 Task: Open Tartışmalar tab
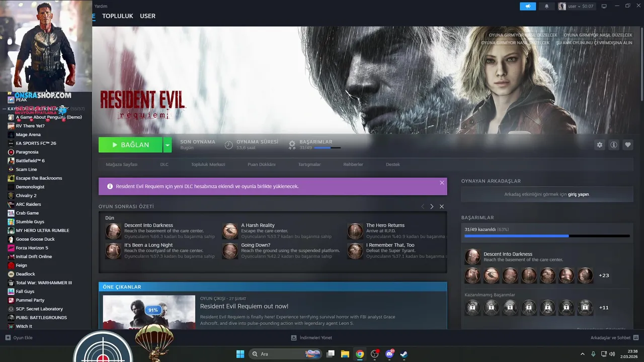[x=309, y=164]
